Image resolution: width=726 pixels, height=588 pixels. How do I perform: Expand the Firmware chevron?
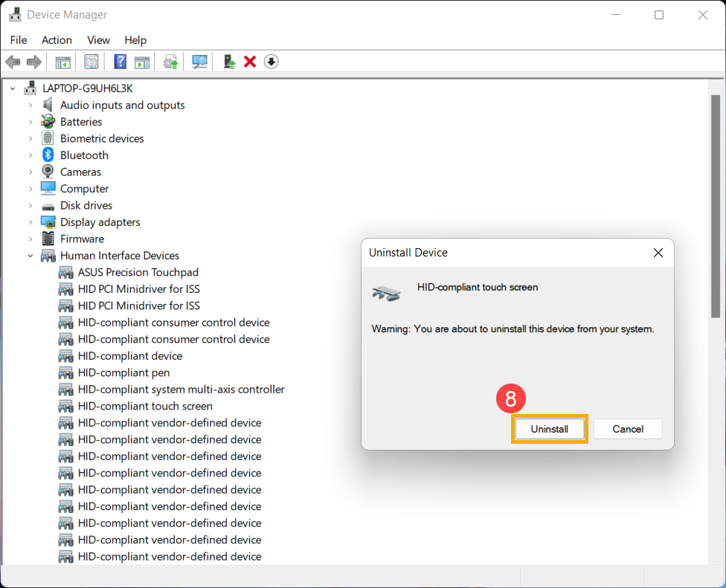(x=30, y=239)
